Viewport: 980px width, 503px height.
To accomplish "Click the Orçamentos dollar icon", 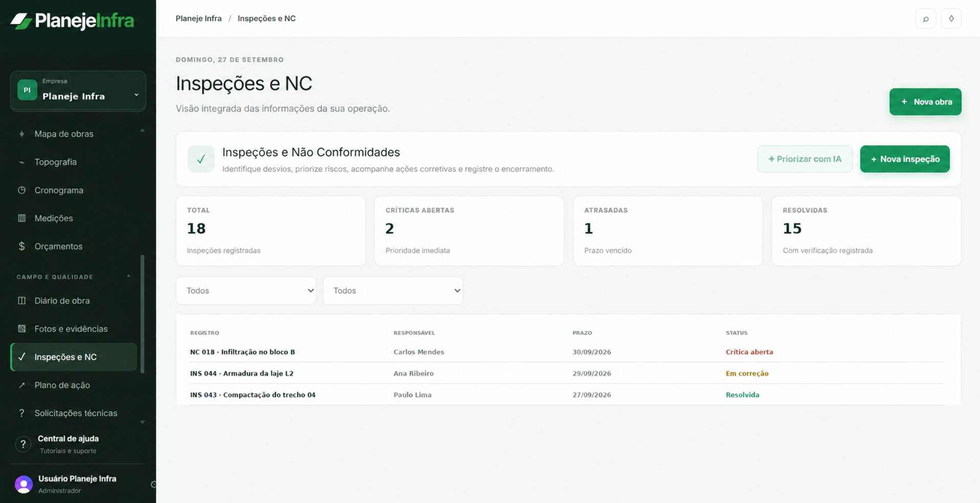I will pos(21,247).
